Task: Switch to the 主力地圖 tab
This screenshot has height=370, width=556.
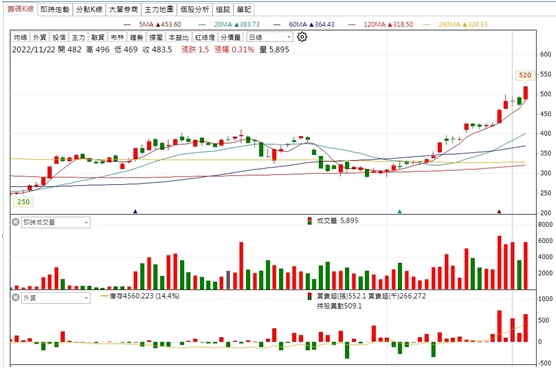Action: coord(159,9)
